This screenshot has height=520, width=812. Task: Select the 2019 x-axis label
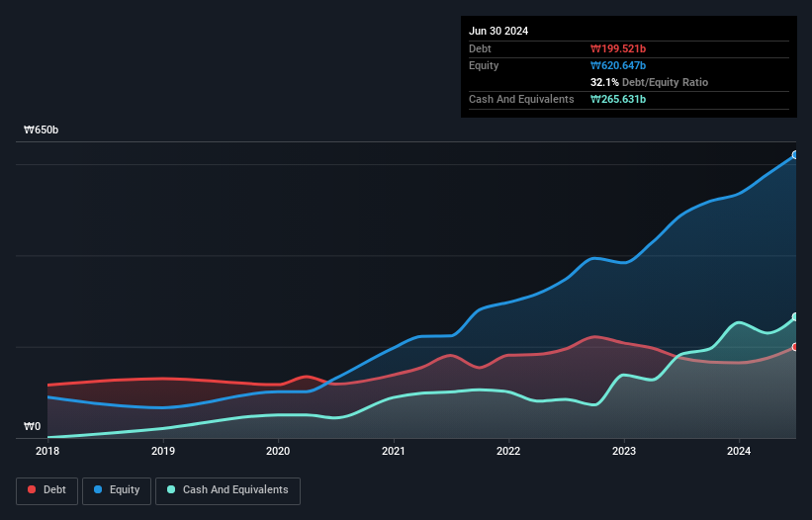pyautogui.click(x=163, y=451)
